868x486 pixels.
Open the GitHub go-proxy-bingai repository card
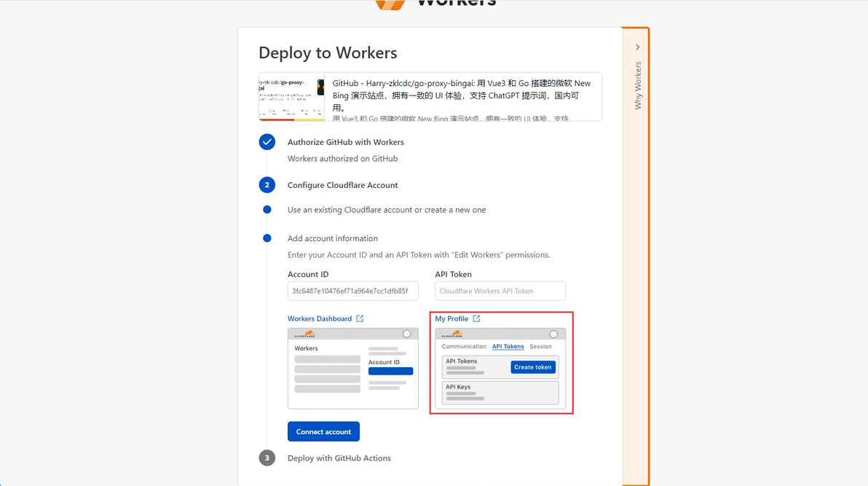tap(430, 96)
